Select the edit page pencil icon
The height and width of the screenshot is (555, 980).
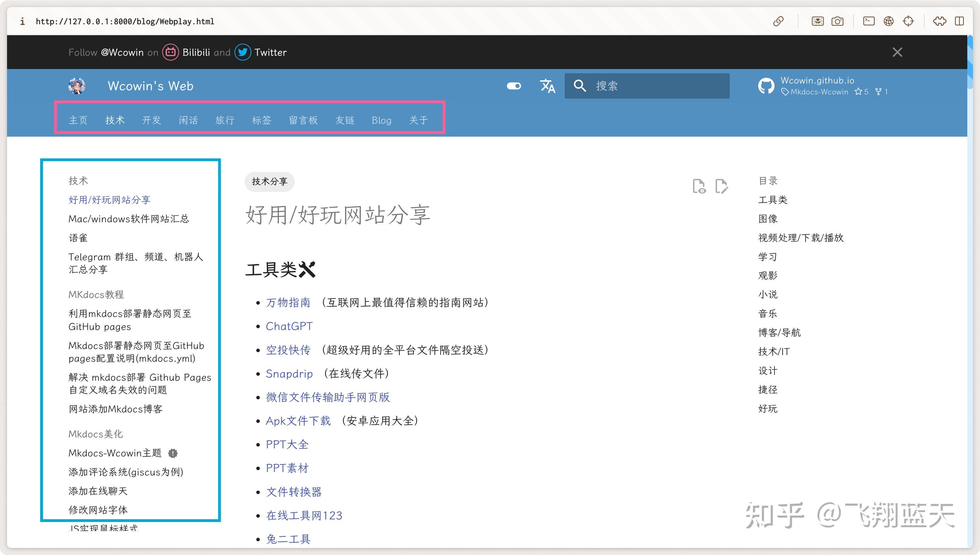point(721,186)
